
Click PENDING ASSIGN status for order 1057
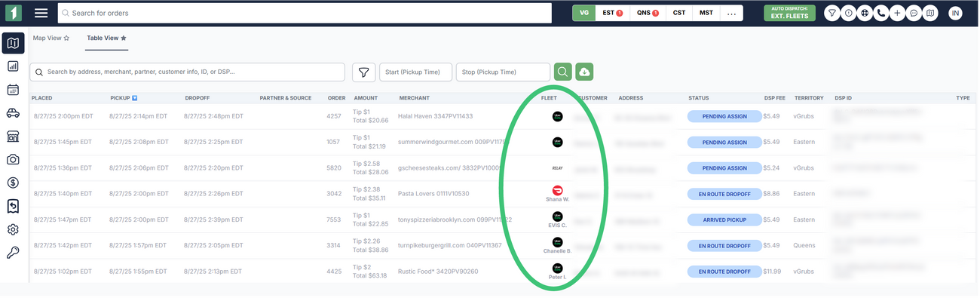tap(724, 143)
